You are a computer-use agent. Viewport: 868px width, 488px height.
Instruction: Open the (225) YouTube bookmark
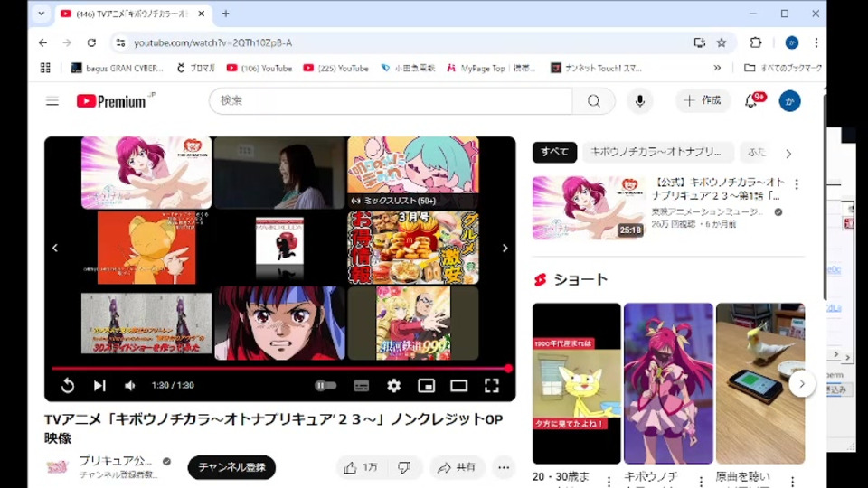(x=335, y=68)
